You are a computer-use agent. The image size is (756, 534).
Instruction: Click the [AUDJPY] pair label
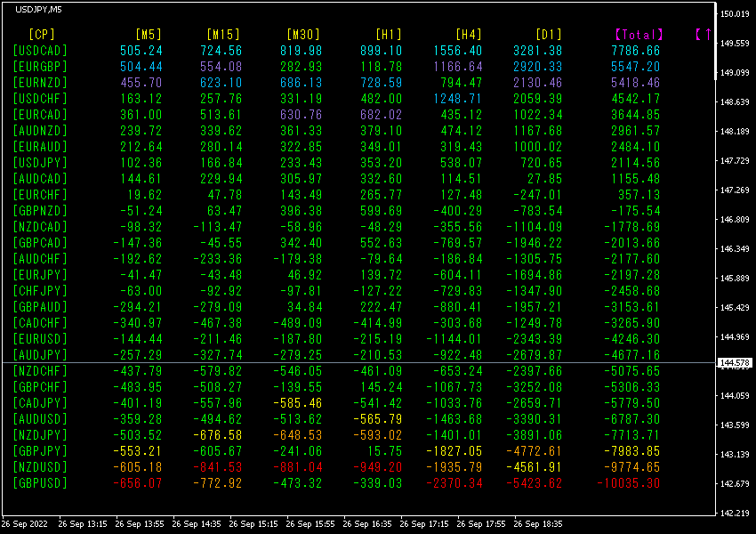coord(41,355)
